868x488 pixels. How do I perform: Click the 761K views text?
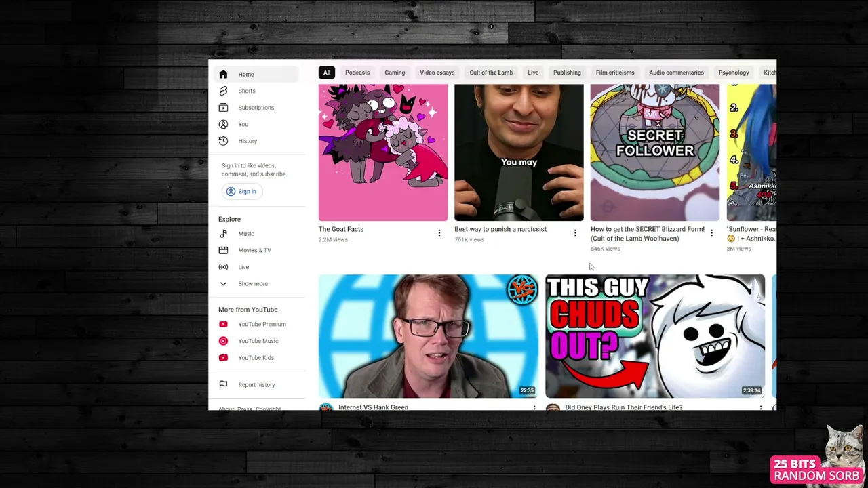pyautogui.click(x=469, y=239)
